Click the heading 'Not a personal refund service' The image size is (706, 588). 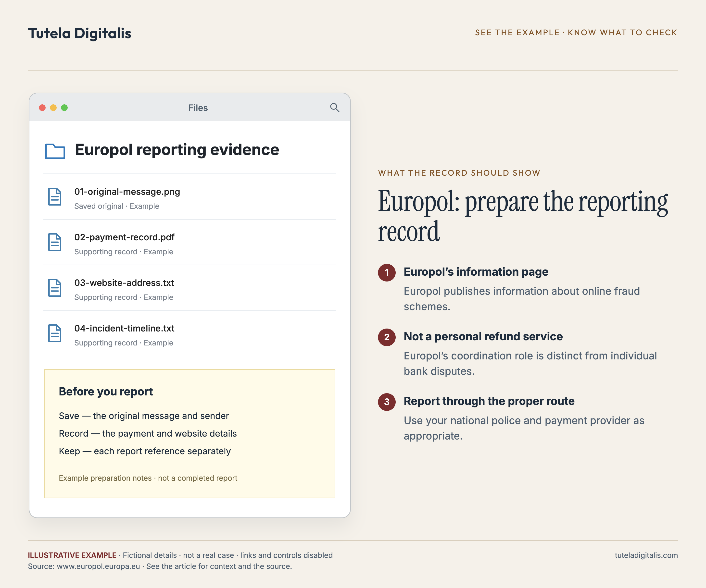pyautogui.click(x=483, y=337)
